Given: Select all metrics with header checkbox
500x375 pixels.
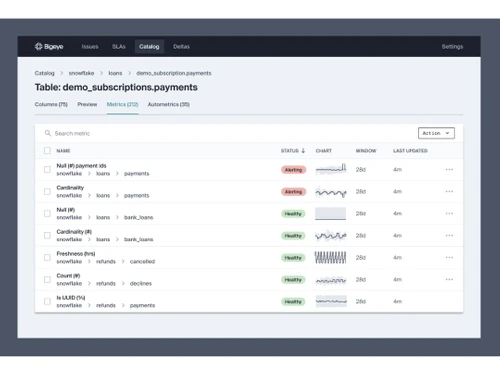Looking at the screenshot, I should click(47, 151).
